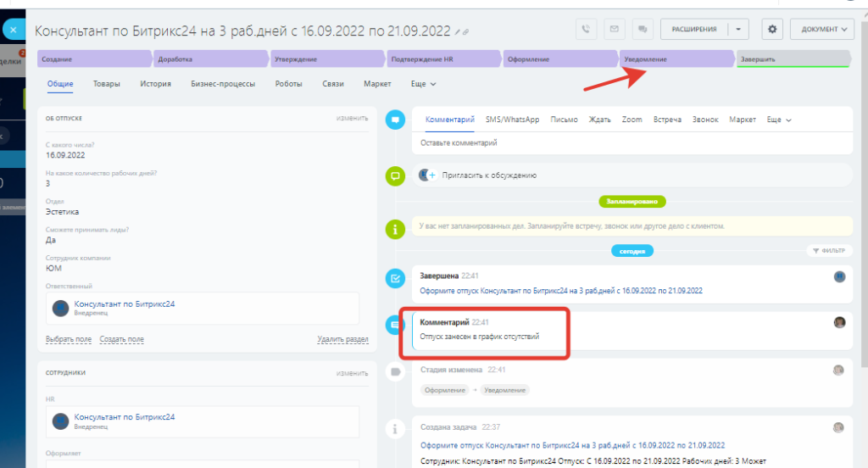
Task: Select the Звонок timeline tab
Action: coord(705,120)
